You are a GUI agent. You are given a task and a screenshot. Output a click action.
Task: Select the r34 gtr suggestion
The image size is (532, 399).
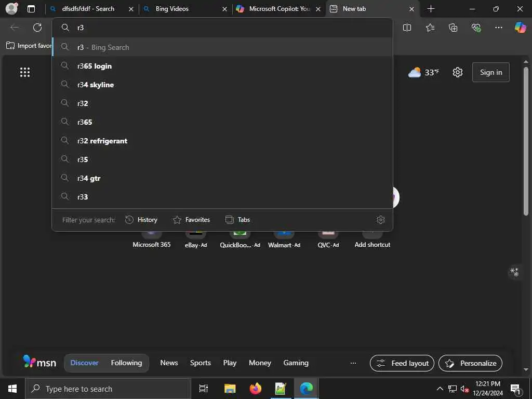pyautogui.click(x=222, y=178)
